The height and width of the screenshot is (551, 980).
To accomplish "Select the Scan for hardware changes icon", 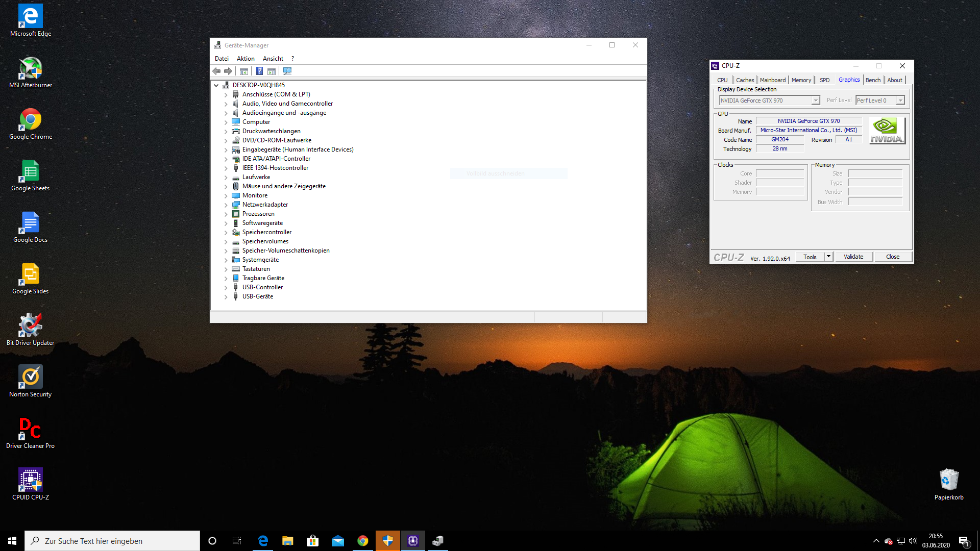I will coord(287,71).
